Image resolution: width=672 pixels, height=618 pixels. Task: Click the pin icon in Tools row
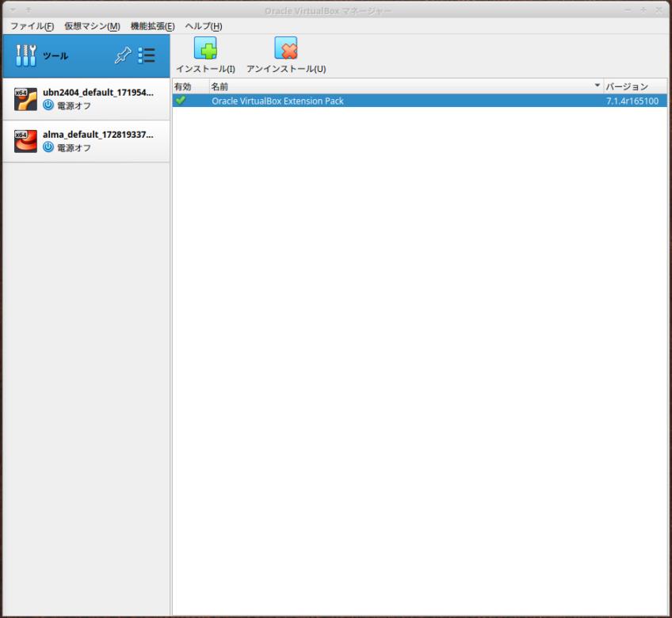(123, 55)
